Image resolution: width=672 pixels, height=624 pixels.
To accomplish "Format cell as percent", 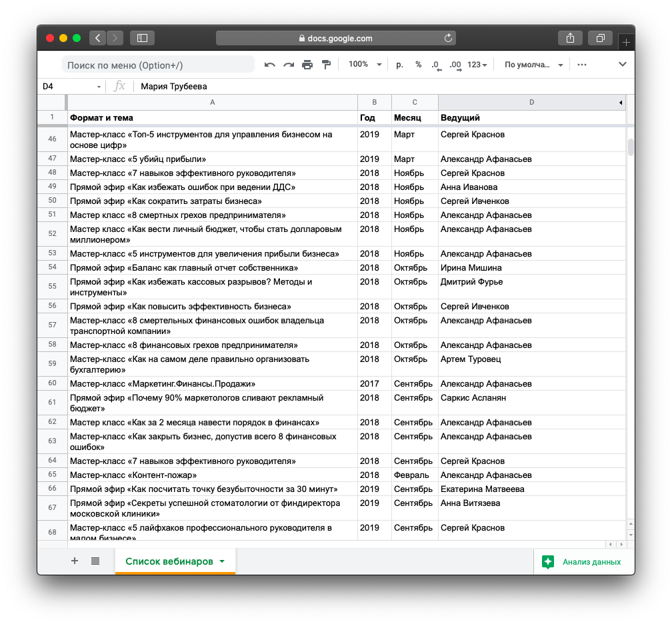I will pyautogui.click(x=418, y=65).
